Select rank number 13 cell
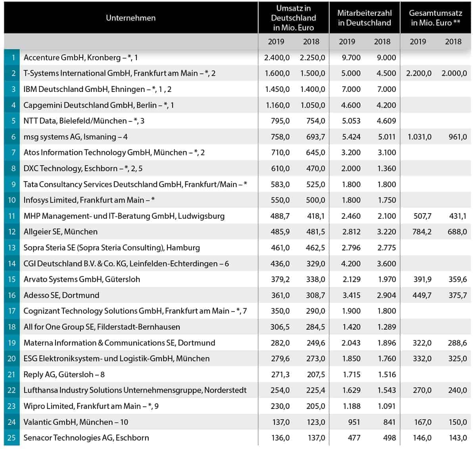Viewport: 476px width, 449px height. 12,248
